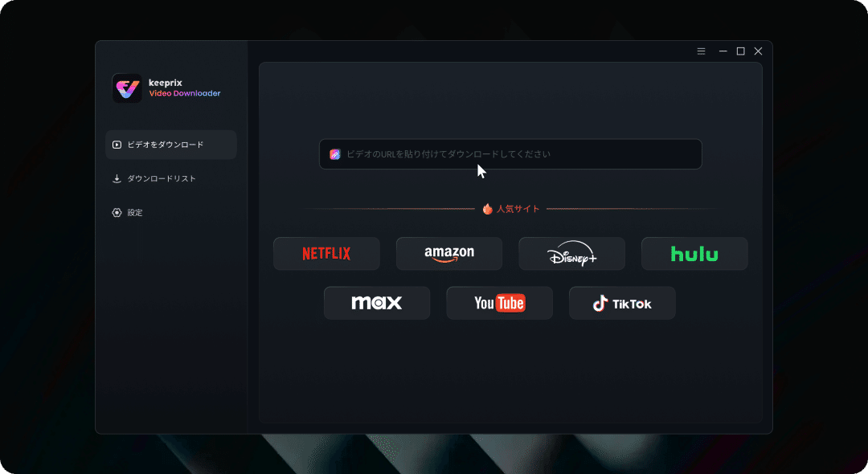Viewport: 868px width, 474px height.
Task: Open the amazon site shortcut
Action: coord(448,253)
